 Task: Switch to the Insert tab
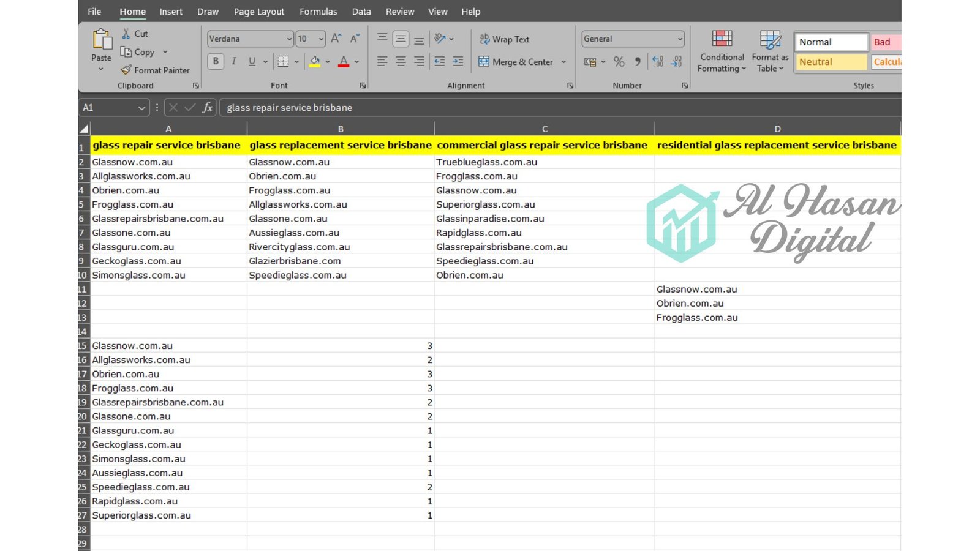tap(171, 12)
